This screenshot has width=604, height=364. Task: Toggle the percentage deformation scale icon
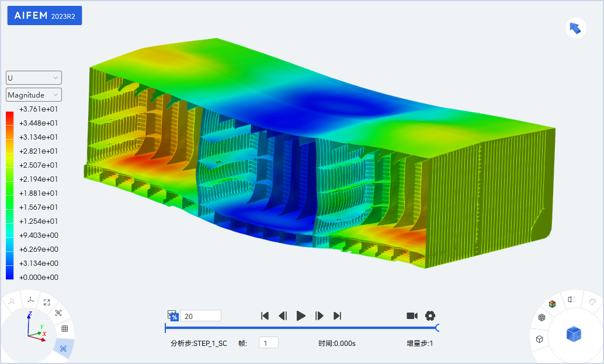(x=172, y=316)
